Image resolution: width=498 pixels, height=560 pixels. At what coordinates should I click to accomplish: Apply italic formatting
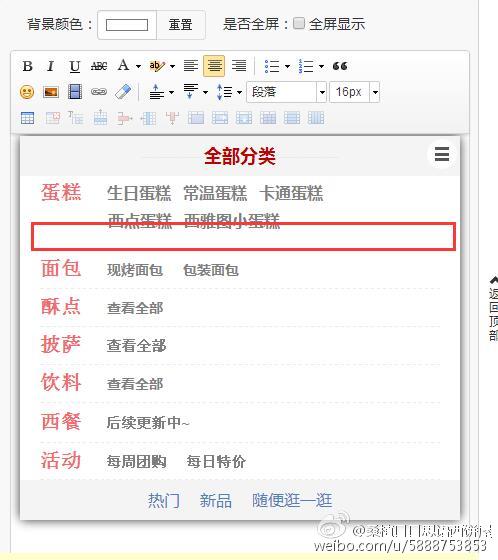[50, 66]
